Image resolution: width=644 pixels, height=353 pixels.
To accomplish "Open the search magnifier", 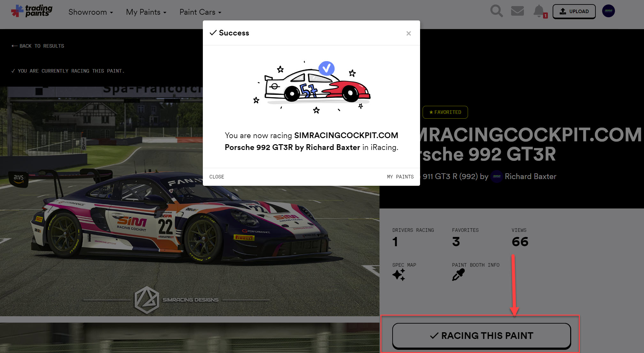I will [x=496, y=11].
